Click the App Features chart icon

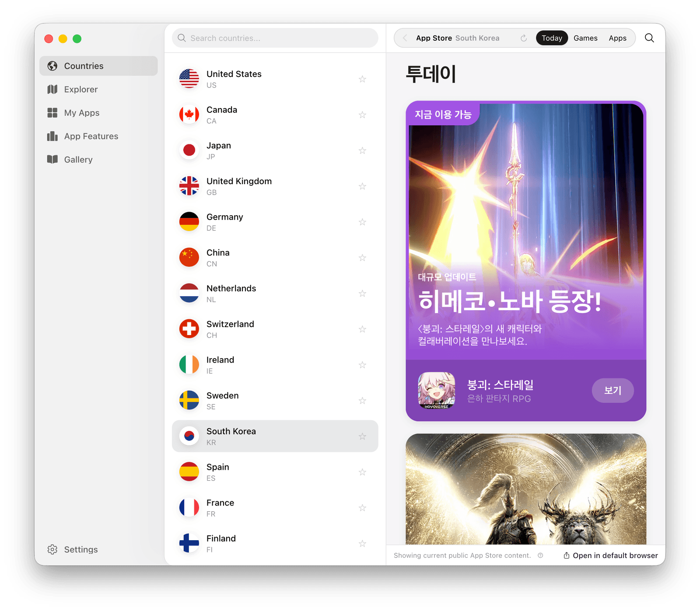click(52, 136)
